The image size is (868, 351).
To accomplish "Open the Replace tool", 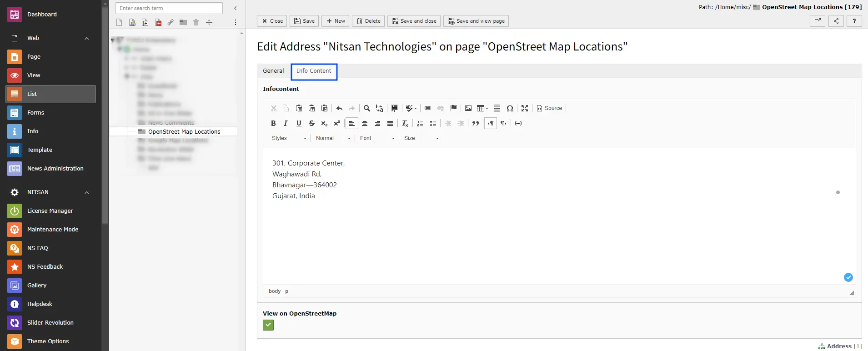I will [380, 108].
